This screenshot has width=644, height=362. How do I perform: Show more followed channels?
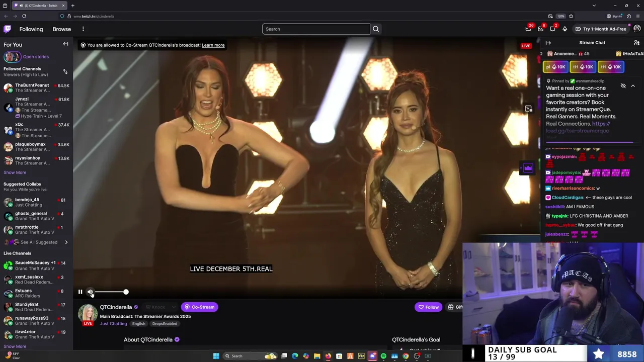(15, 172)
